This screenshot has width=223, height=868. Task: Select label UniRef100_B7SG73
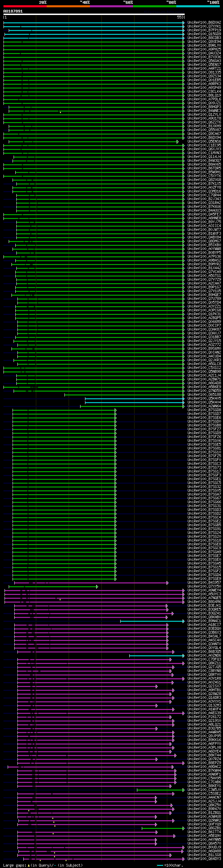click(204, 467)
